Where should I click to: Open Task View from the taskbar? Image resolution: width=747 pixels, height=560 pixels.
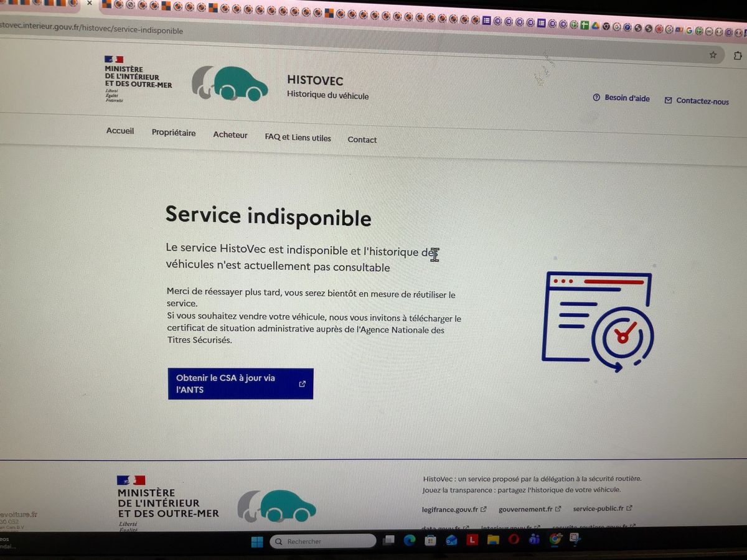tap(390, 541)
